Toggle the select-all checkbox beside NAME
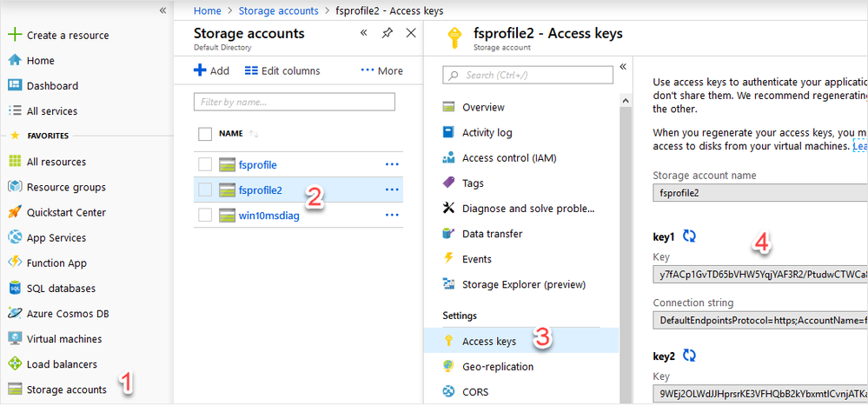This screenshot has height=406, width=868. pyautogui.click(x=205, y=134)
